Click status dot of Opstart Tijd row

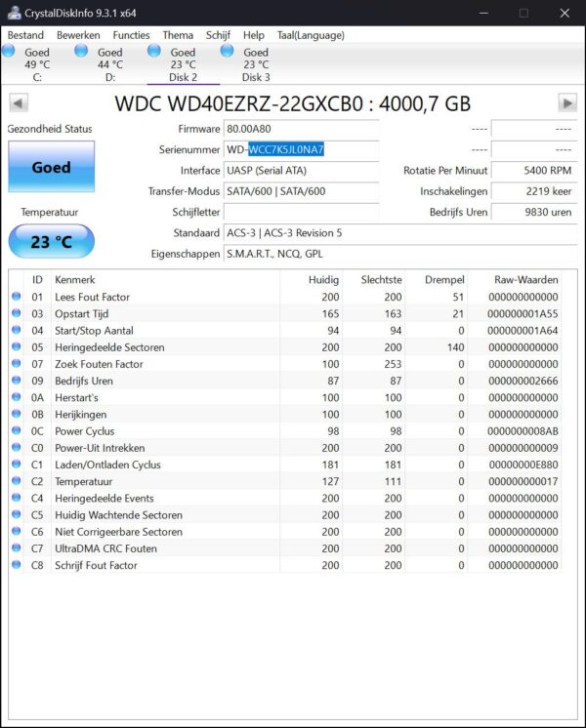[x=17, y=313]
